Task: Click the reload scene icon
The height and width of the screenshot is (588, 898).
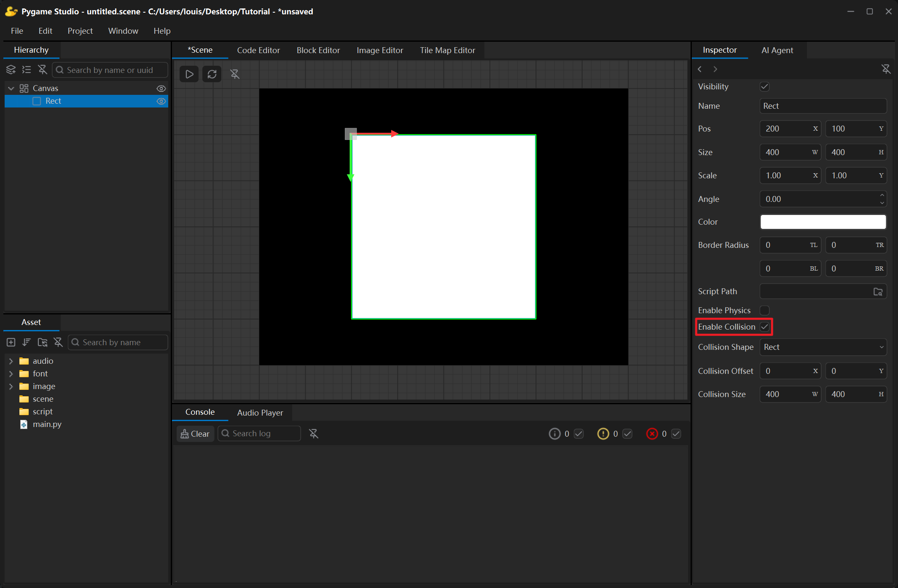Action: coord(212,74)
